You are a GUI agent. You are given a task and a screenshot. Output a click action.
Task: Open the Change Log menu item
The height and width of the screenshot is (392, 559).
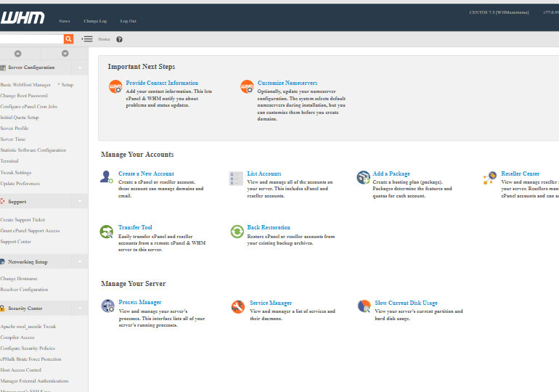[95, 21]
